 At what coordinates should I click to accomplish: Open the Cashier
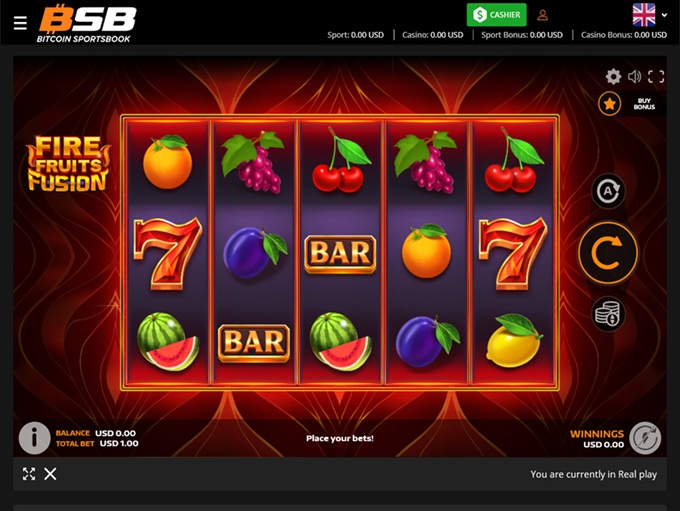(497, 15)
